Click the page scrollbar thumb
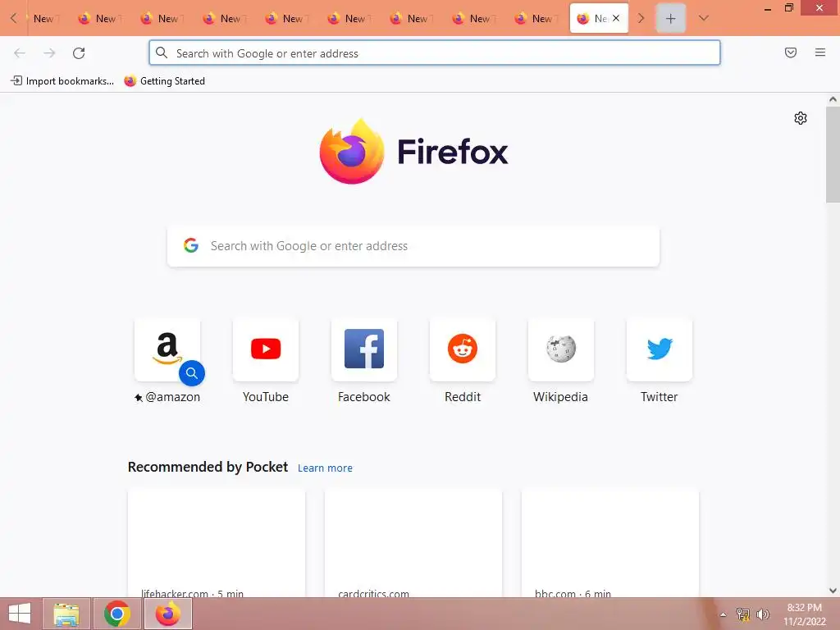The height and width of the screenshot is (630, 840). (x=833, y=154)
